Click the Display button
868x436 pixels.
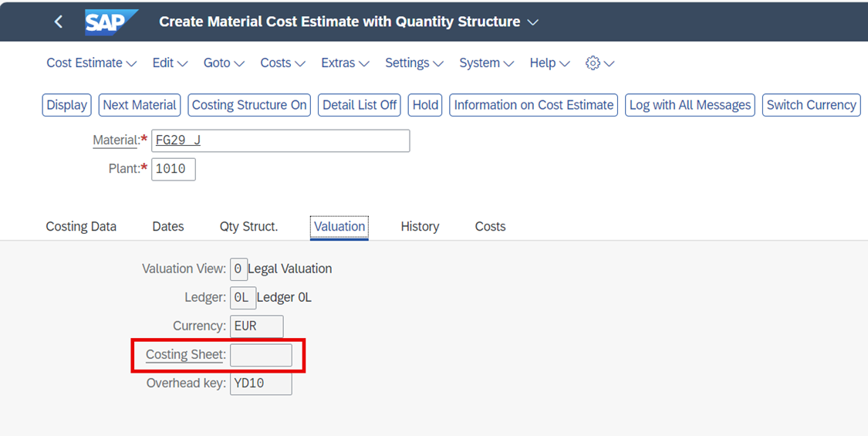[x=67, y=105]
